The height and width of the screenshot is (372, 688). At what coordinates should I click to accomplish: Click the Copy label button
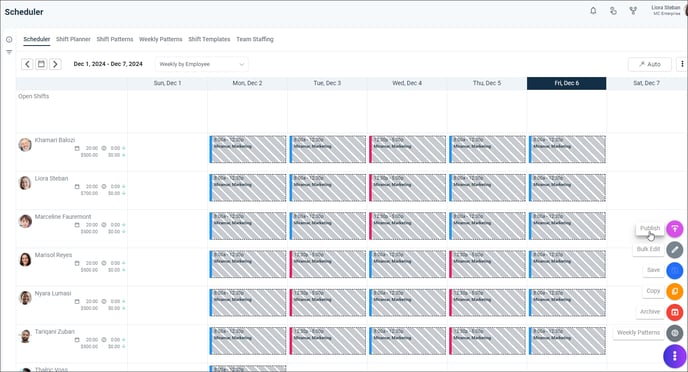653,291
